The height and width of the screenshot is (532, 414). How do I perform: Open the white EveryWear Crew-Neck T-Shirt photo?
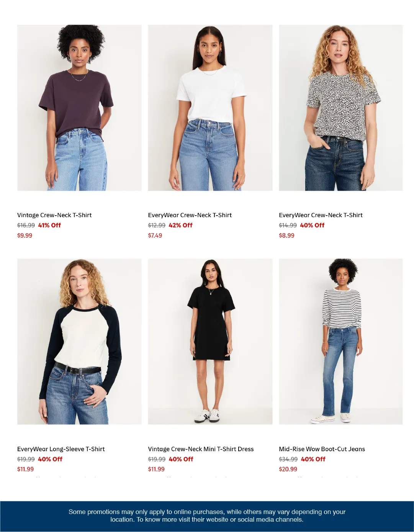(210, 108)
